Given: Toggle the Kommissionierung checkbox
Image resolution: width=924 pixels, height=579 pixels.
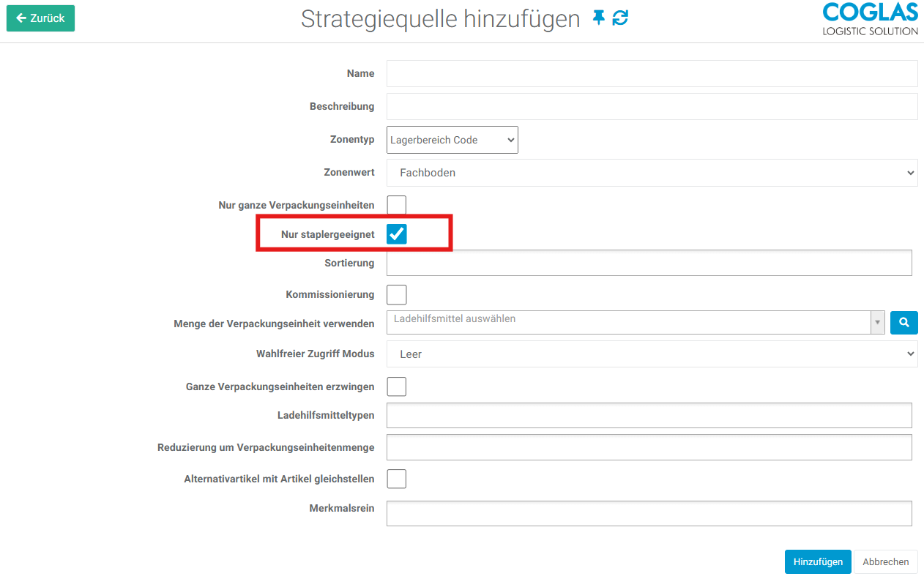Looking at the screenshot, I should tap(396, 294).
